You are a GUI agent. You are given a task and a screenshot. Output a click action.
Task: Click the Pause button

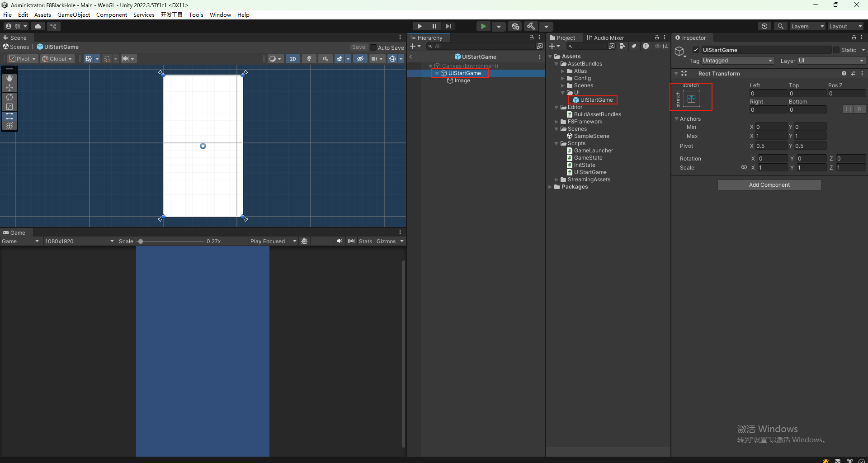(434, 26)
